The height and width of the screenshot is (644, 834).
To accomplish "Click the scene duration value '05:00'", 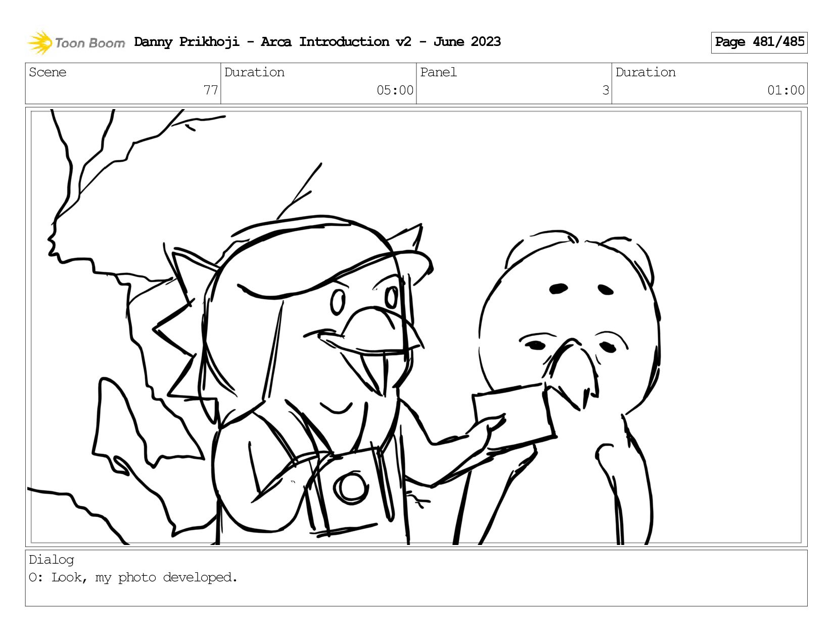I will [x=395, y=90].
